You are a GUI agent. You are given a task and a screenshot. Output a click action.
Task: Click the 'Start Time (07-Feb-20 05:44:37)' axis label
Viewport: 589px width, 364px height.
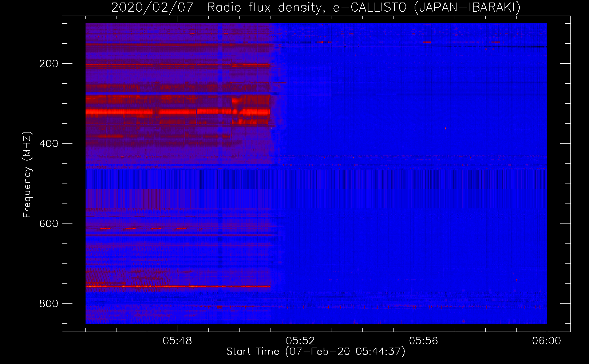pos(316,352)
